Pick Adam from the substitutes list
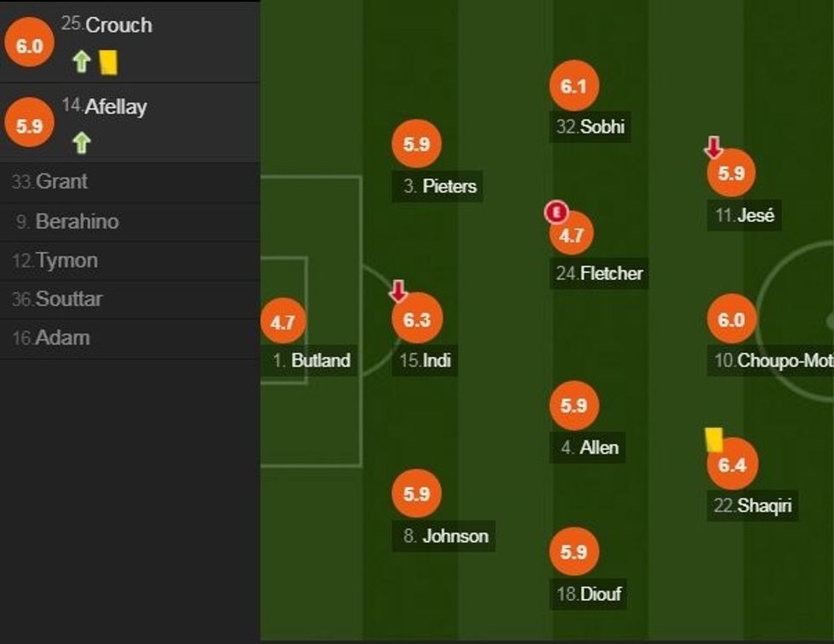 (62, 338)
